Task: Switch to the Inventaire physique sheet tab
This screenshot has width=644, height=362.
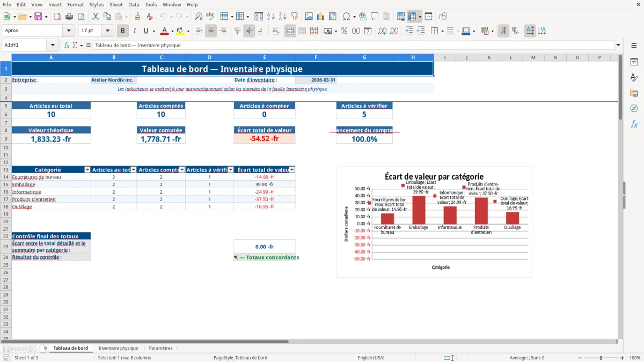Action: 118,348
